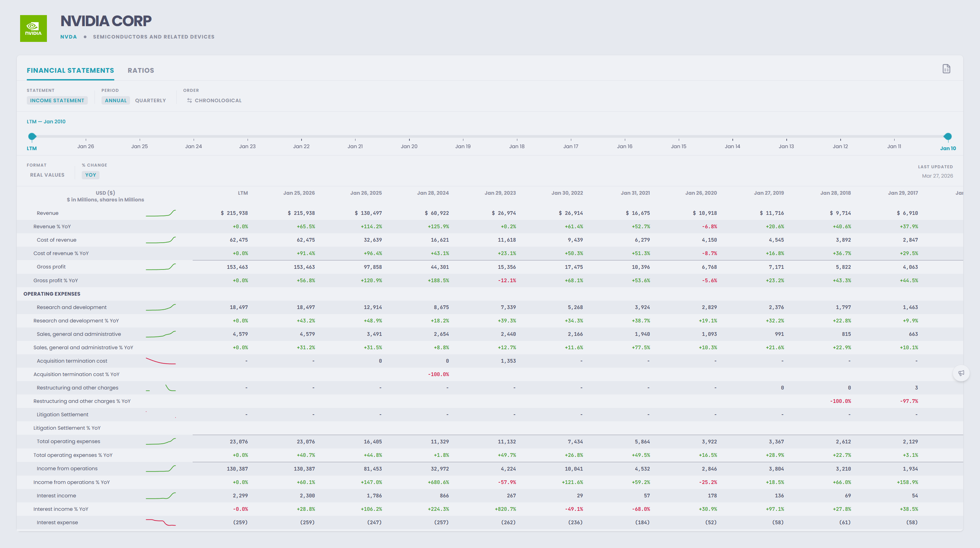
Task: Click the LTM slider handle
Action: click(32, 136)
